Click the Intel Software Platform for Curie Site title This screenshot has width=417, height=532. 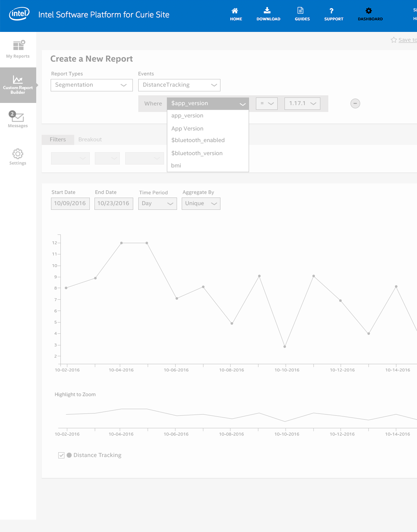click(x=104, y=14)
